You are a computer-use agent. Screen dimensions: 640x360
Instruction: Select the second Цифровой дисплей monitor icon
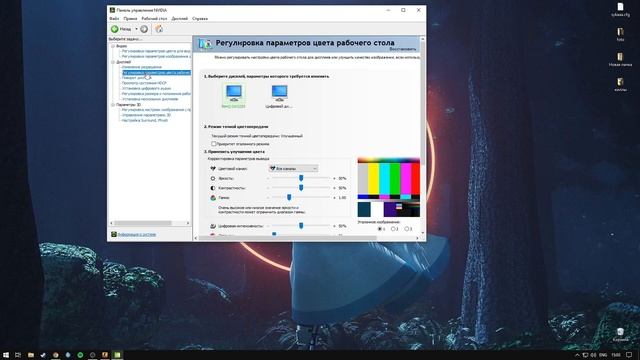[x=280, y=93]
